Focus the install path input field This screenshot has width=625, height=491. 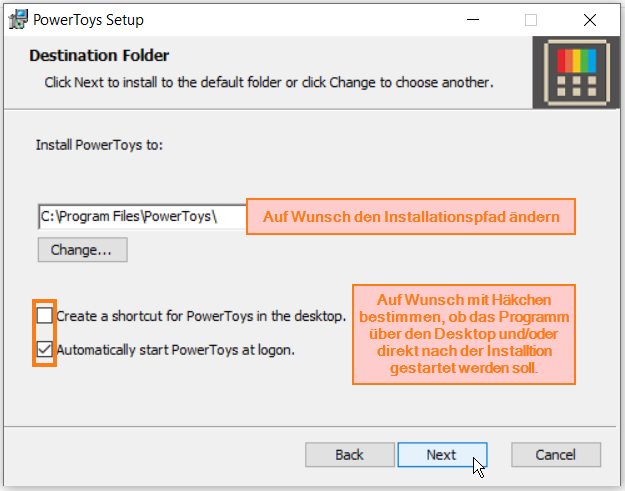coord(142,217)
